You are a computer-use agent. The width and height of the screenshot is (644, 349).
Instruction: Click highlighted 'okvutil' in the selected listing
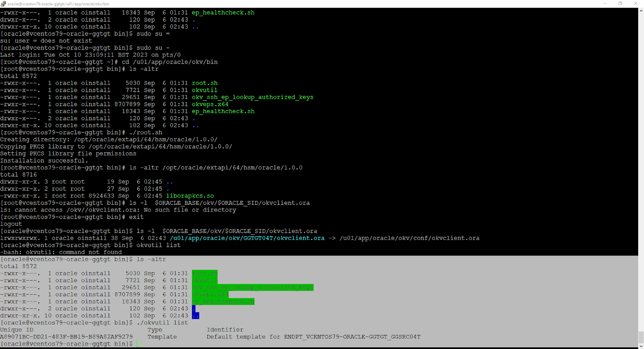click(205, 280)
